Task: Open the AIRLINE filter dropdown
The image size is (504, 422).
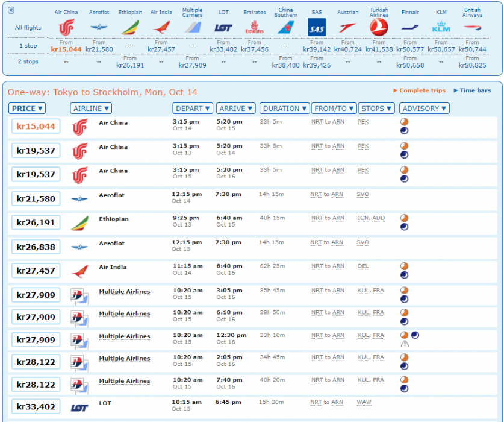Action: (91, 109)
